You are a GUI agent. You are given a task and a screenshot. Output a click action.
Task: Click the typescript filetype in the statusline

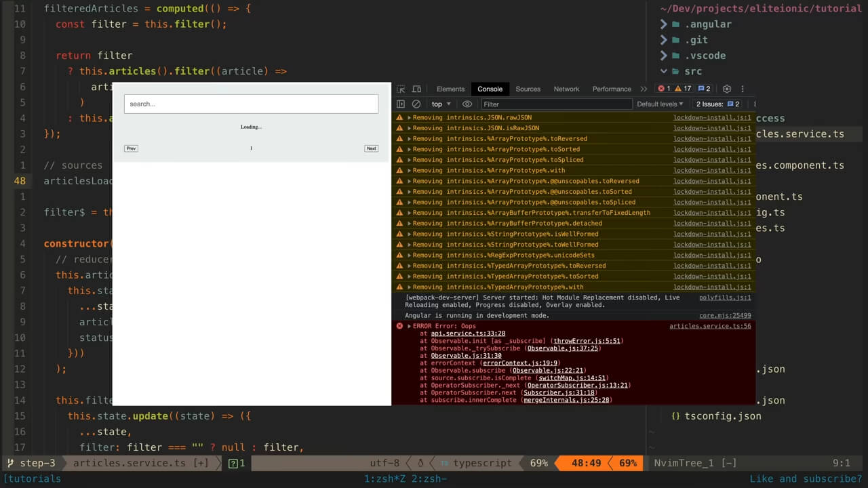(x=482, y=464)
